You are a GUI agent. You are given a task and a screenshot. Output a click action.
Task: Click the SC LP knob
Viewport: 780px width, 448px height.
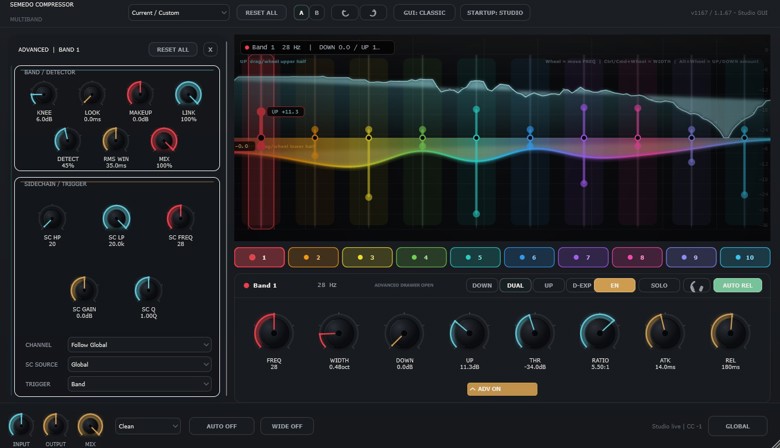116,218
